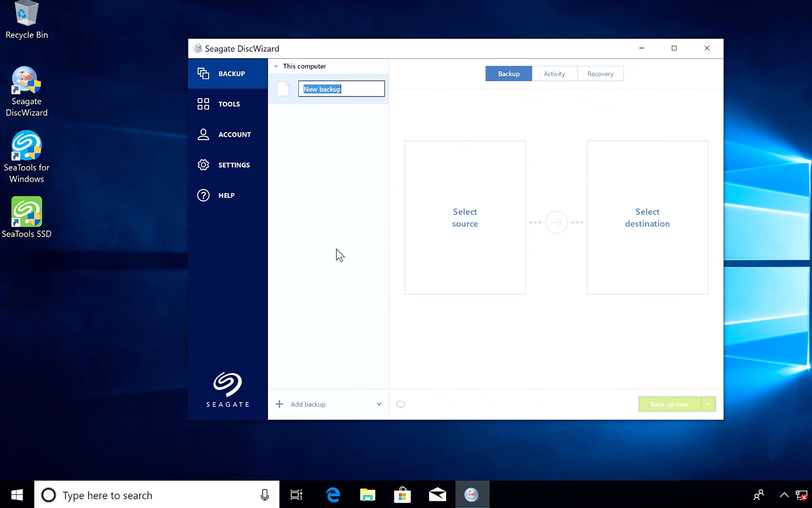Click the comment bubble icon
Screen dimensions: 812x508
400,404
